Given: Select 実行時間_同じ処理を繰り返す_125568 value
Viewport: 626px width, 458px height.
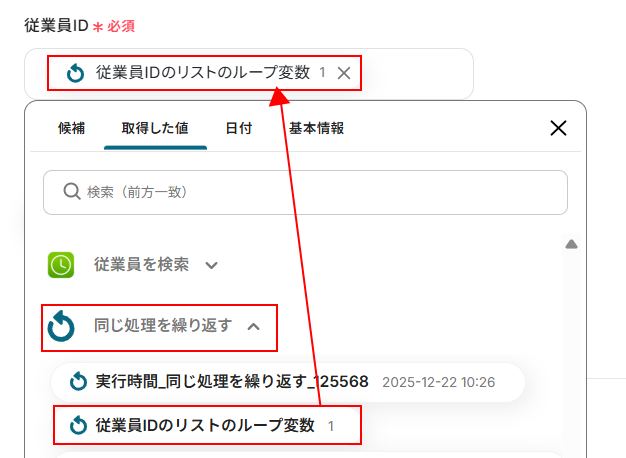Looking at the screenshot, I should click(287, 382).
